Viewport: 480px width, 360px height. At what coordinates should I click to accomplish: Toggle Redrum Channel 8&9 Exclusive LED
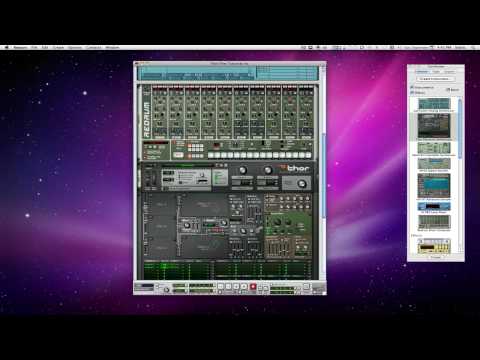145,157
